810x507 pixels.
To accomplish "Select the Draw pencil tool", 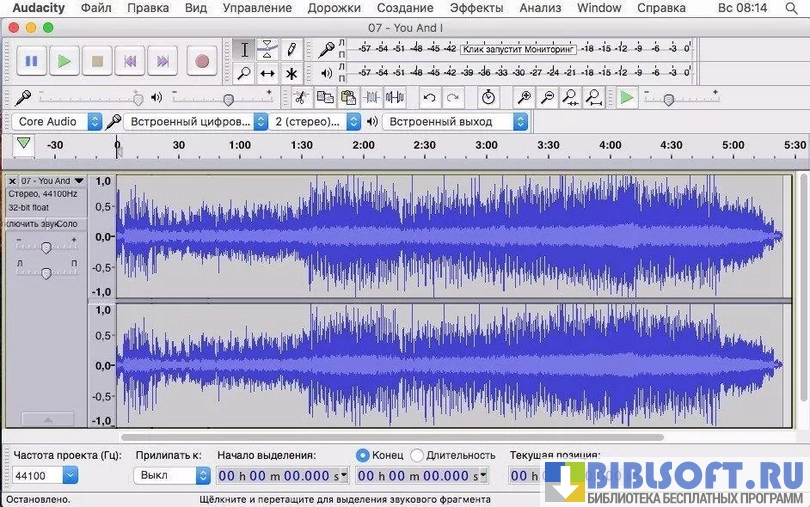I will click(291, 49).
